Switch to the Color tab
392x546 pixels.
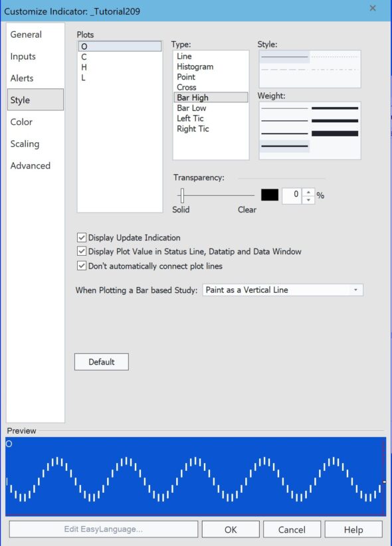point(21,122)
